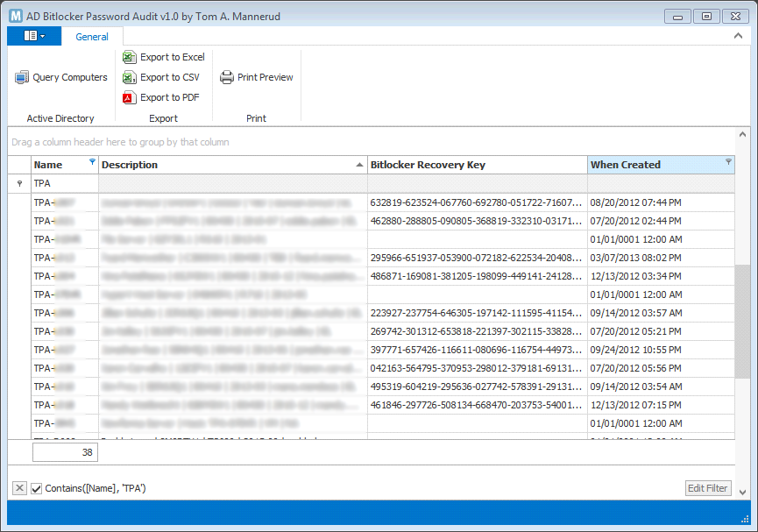
Task: Click the Edit Filter button
Action: [x=708, y=488]
